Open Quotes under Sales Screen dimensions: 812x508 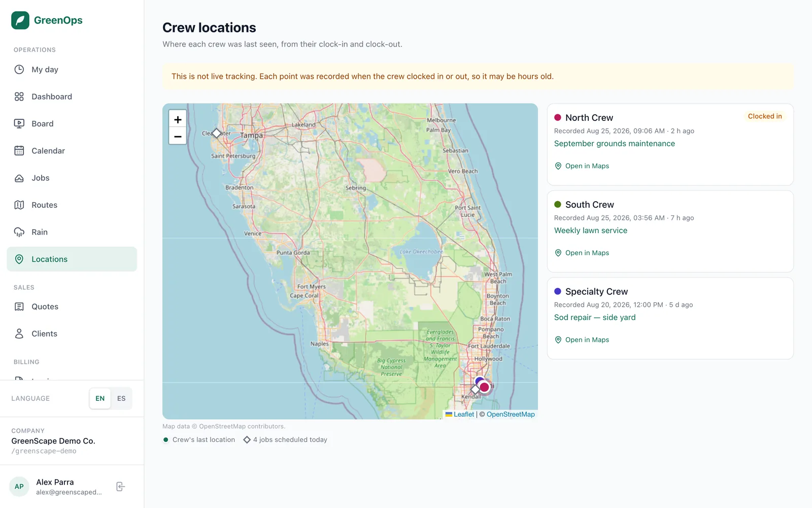click(72, 306)
